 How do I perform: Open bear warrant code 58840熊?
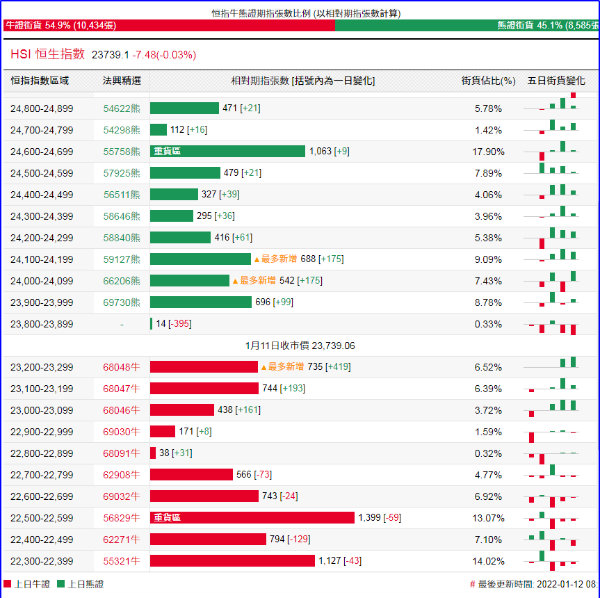pos(122,238)
